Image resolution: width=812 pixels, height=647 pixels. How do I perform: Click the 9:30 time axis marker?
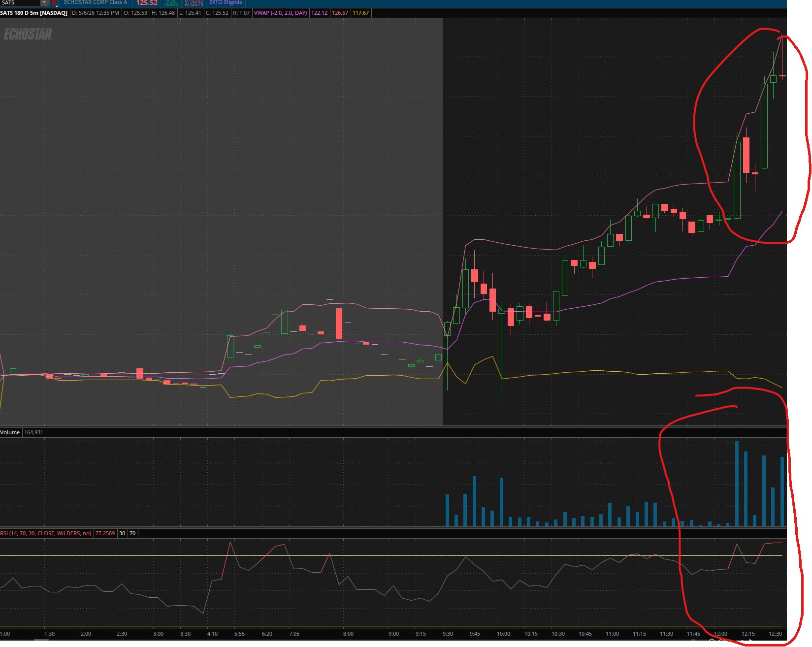coord(448,634)
